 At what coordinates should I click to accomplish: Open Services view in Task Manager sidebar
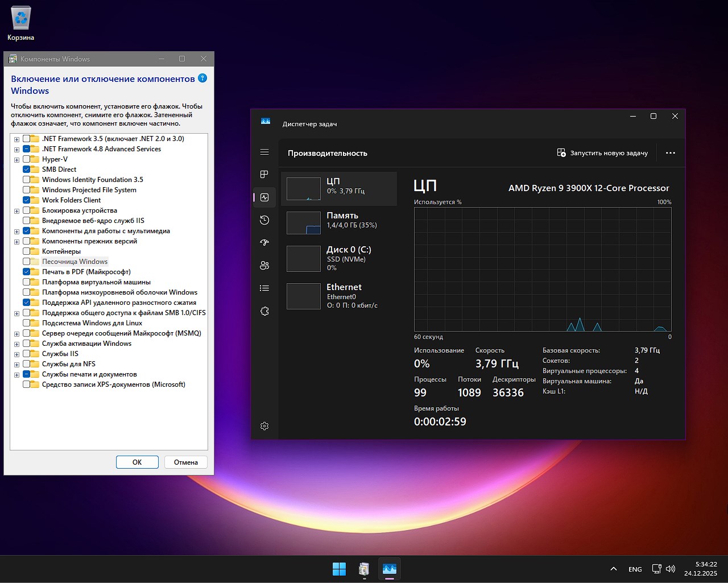tap(264, 311)
